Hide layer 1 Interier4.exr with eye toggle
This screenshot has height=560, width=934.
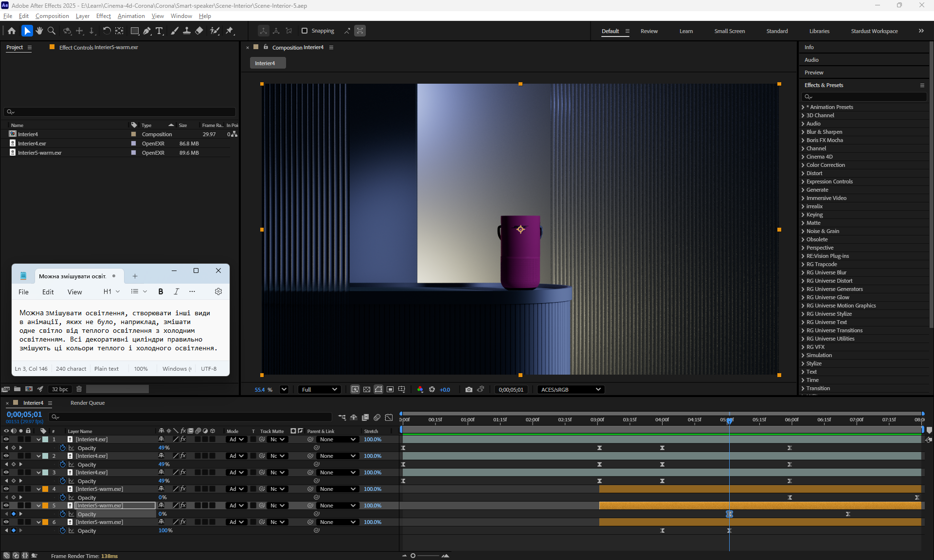(6, 439)
